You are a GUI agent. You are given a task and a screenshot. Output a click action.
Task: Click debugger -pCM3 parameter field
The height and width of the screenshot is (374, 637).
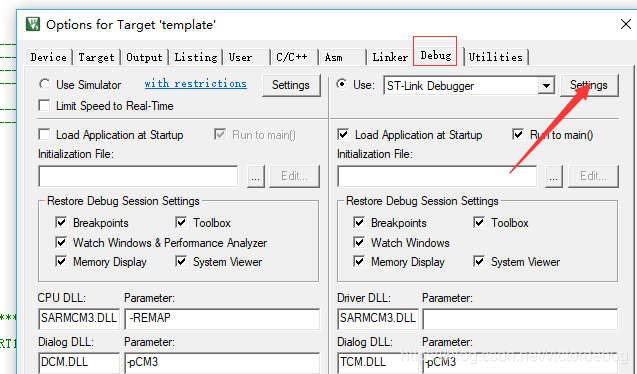click(x=520, y=363)
